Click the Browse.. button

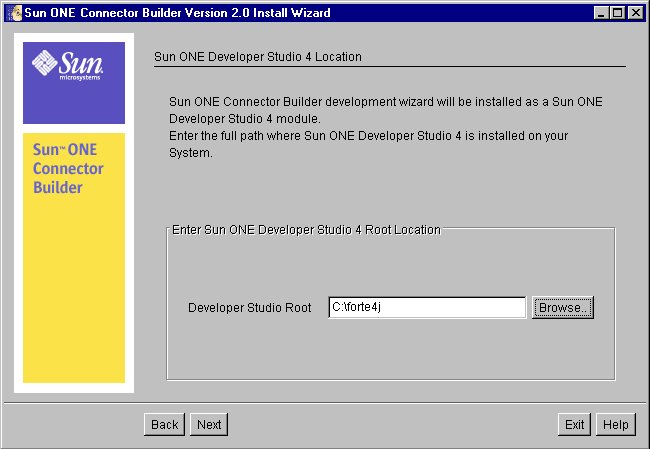click(x=563, y=307)
